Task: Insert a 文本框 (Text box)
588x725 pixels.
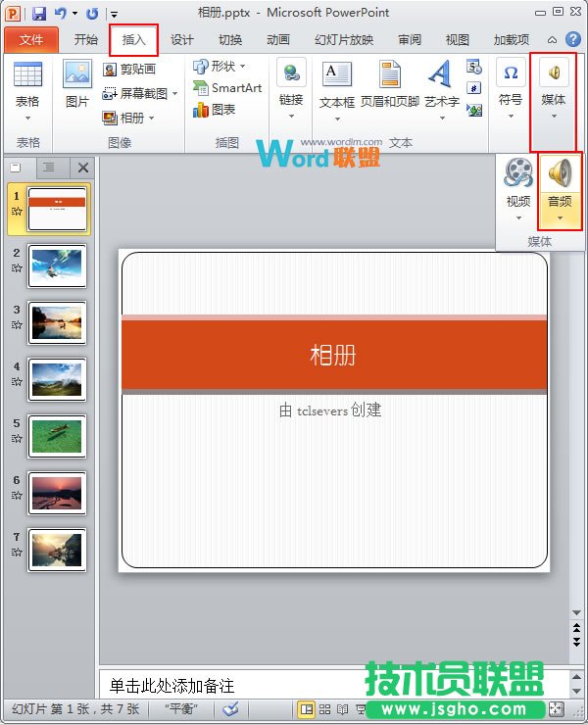Action: [337, 76]
